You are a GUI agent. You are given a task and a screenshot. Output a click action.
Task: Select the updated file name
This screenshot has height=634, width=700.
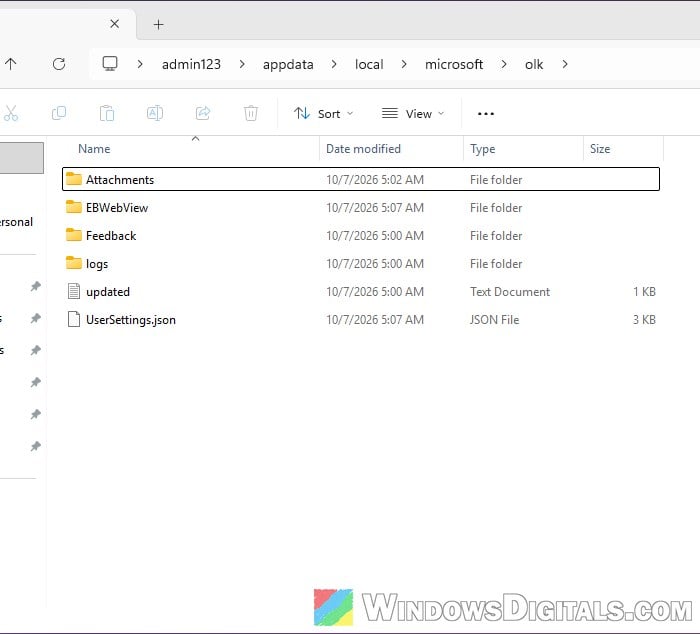[x=108, y=292]
